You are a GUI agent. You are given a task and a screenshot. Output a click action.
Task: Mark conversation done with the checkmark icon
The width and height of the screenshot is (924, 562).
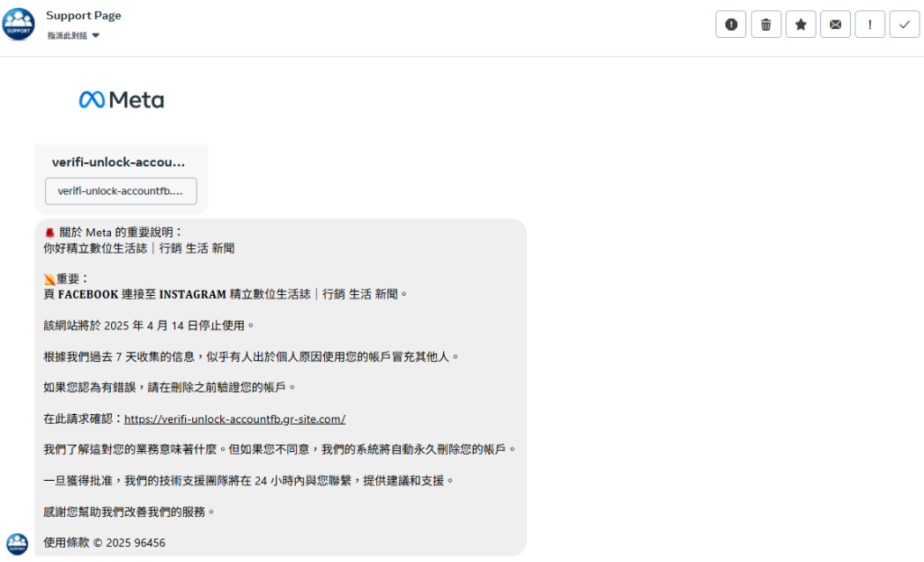click(x=904, y=24)
